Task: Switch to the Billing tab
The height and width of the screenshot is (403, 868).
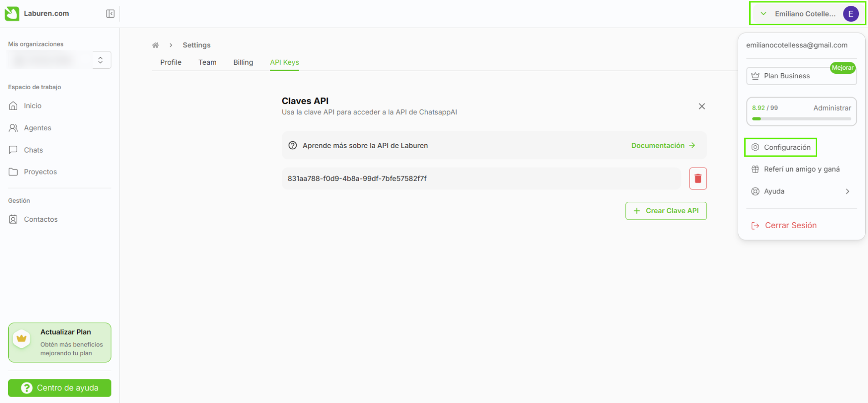Action: 243,62
